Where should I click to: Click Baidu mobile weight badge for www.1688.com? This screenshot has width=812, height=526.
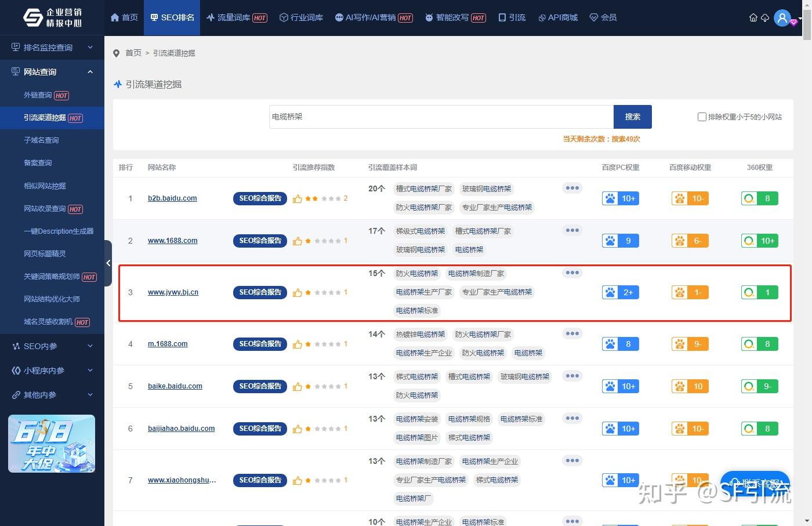coord(690,241)
